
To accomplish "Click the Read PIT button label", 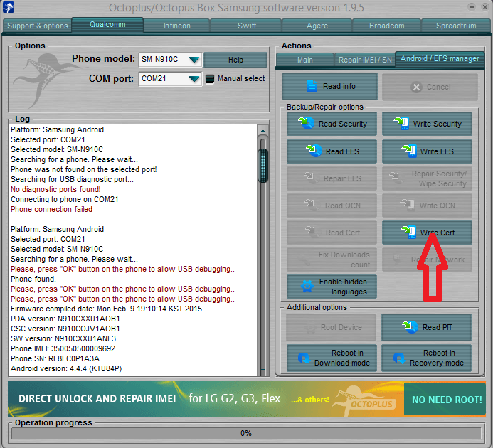I will click(437, 327).
